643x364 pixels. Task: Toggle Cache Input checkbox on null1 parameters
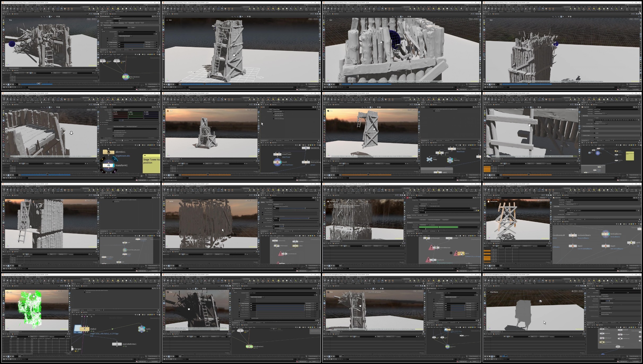coord(85,292)
